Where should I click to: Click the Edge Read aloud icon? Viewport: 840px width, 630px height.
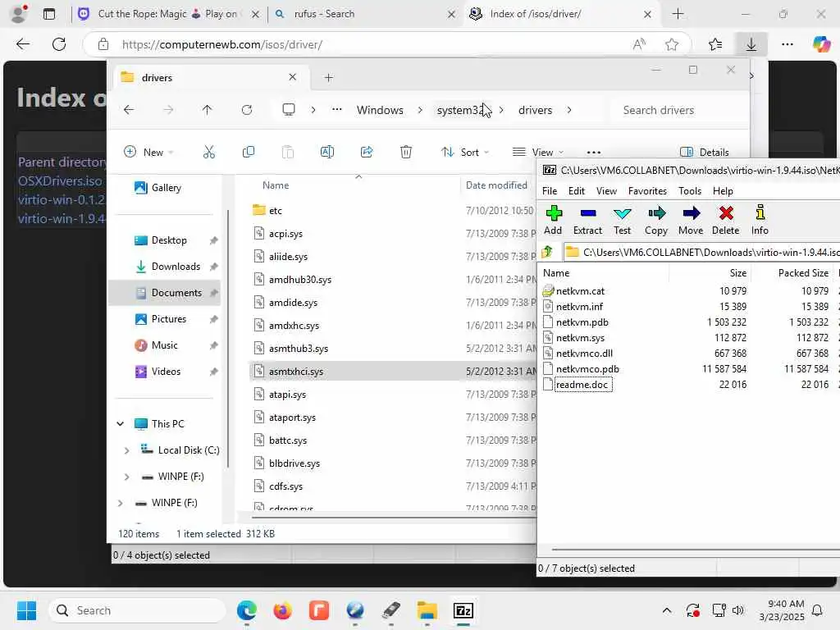pyautogui.click(x=639, y=44)
